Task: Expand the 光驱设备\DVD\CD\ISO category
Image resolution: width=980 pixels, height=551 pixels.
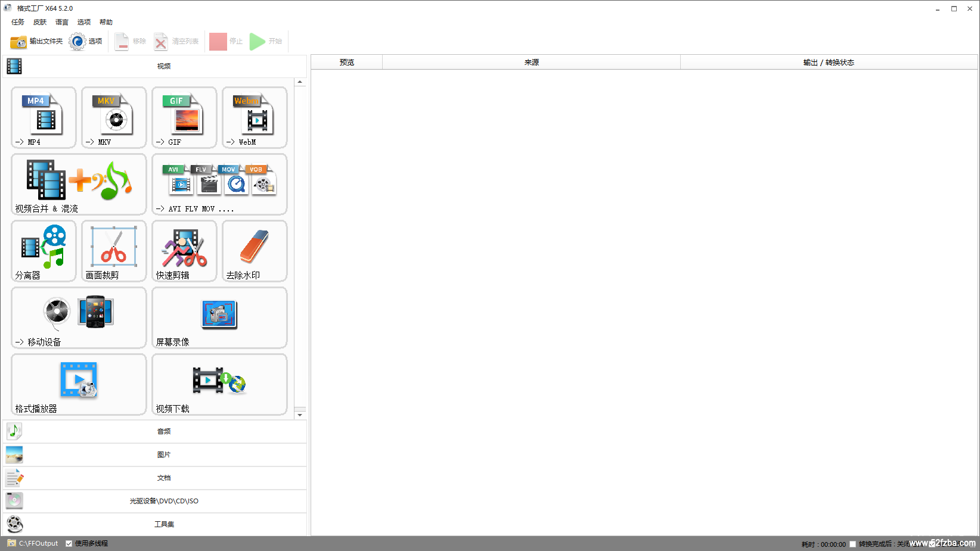Action: pos(155,501)
